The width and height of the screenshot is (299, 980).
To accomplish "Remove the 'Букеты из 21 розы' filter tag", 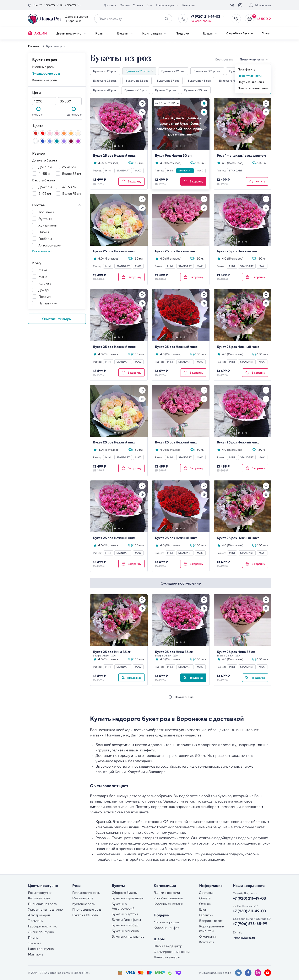I will [x=152, y=71].
